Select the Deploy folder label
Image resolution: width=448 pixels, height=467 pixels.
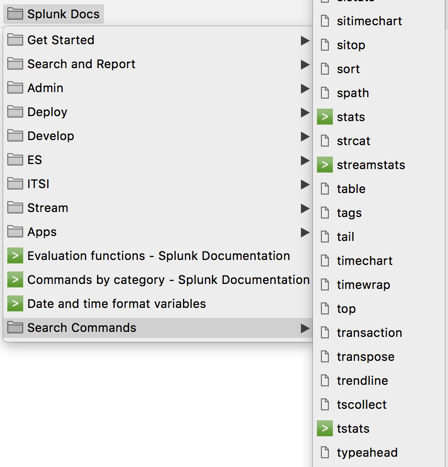47,112
